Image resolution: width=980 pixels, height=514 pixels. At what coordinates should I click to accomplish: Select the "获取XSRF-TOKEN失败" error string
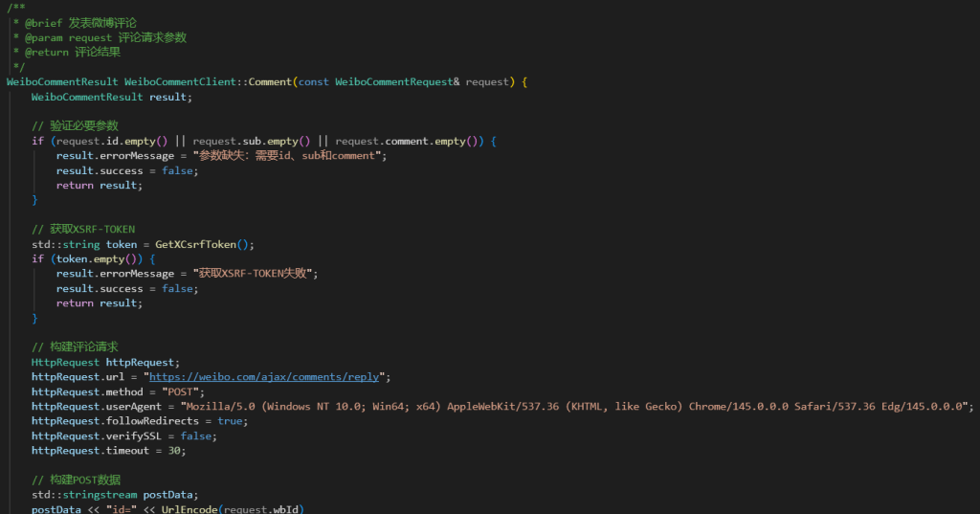(x=256, y=274)
